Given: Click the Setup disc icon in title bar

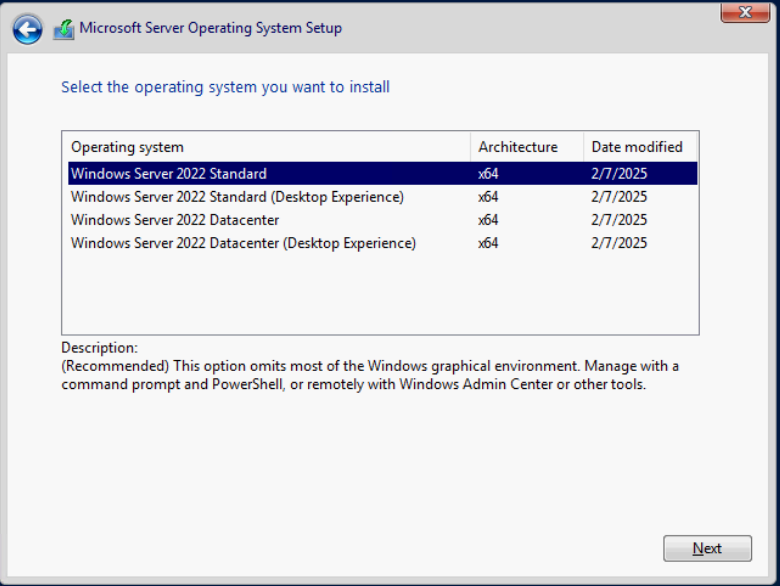Looking at the screenshot, I should [63, 29].
